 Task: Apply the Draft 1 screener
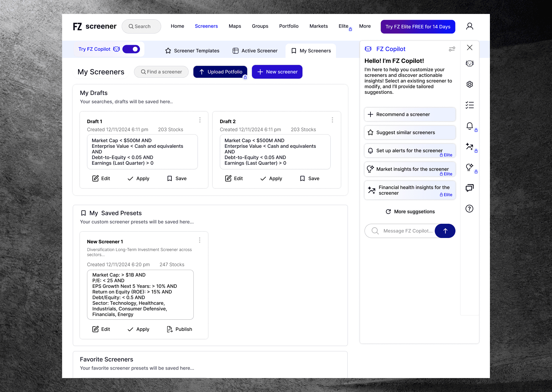coord(138,178)
